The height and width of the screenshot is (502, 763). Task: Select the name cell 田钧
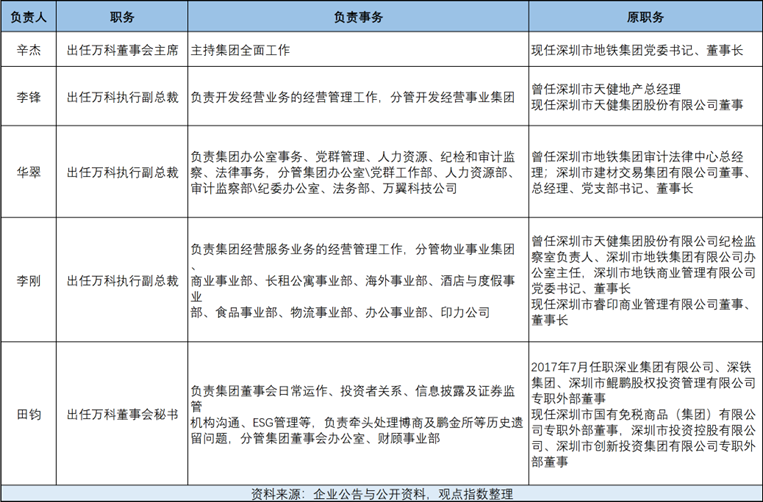28,414
